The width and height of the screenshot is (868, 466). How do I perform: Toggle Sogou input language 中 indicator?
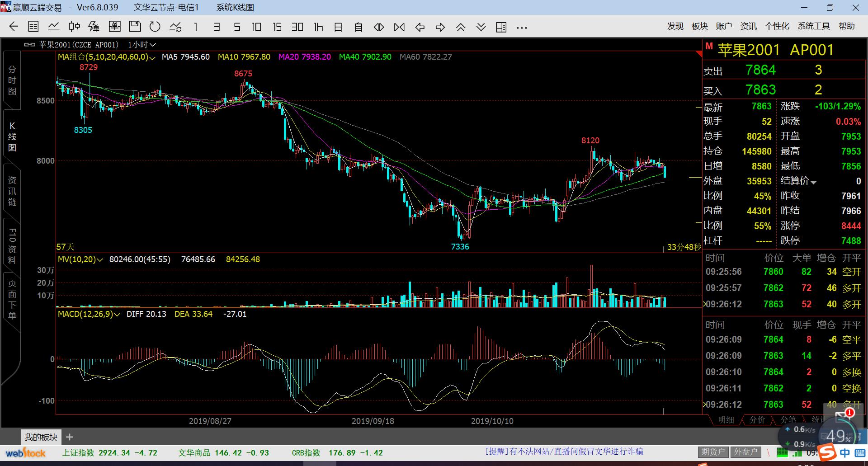pos(844,453)
